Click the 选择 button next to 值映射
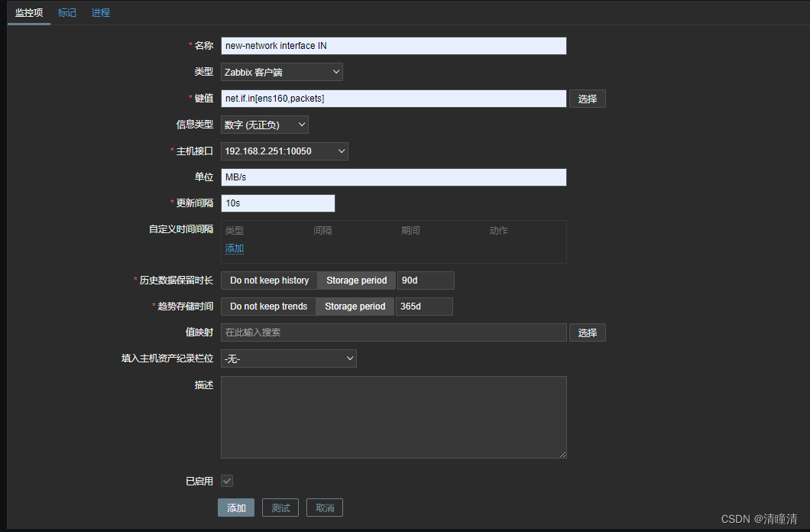 pyautogui.click(x=588, y=332)
